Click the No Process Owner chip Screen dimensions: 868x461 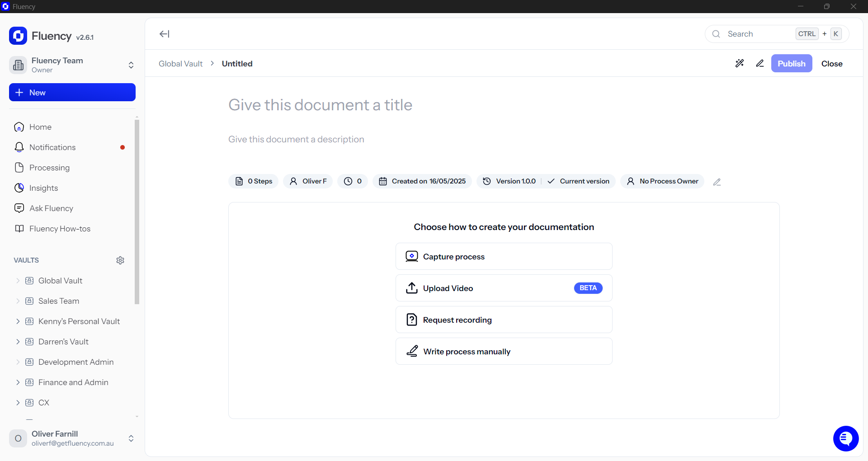[x=662, y=181]
